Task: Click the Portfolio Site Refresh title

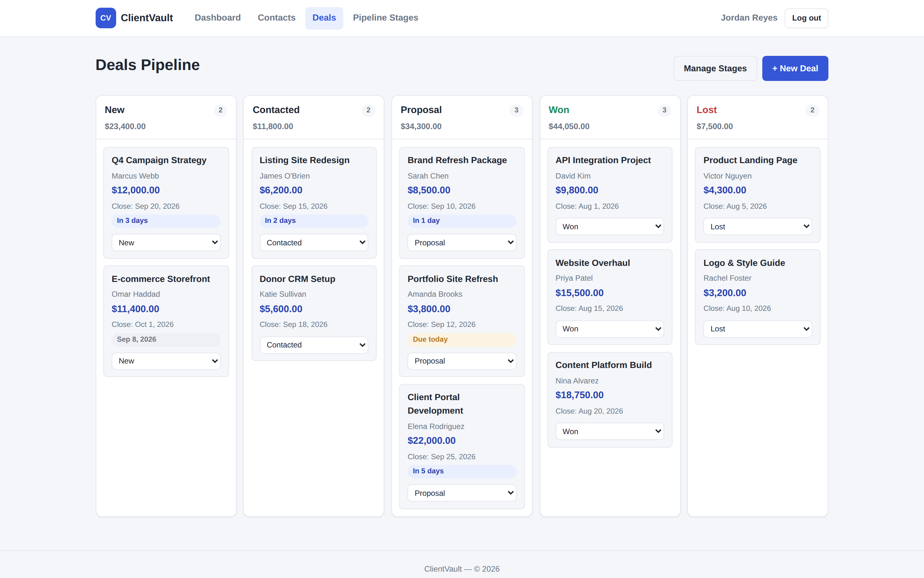Action: 452,279
